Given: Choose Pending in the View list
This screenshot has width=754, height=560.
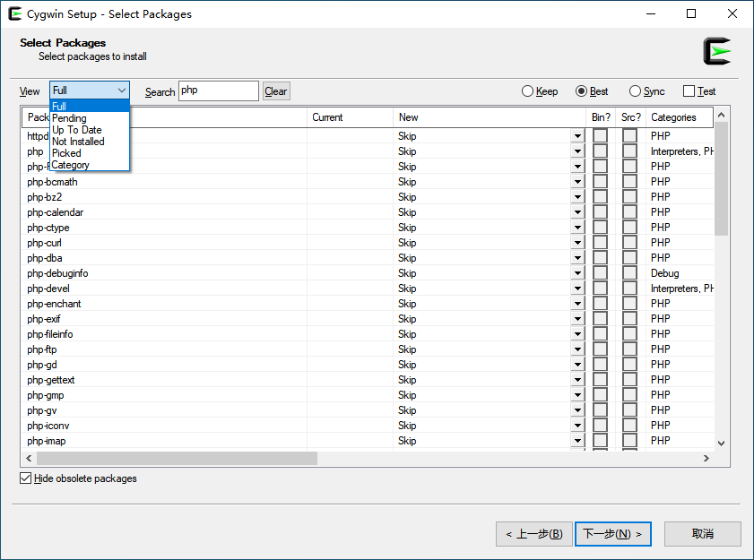Looking at the screenshot, I should (90, 117).
